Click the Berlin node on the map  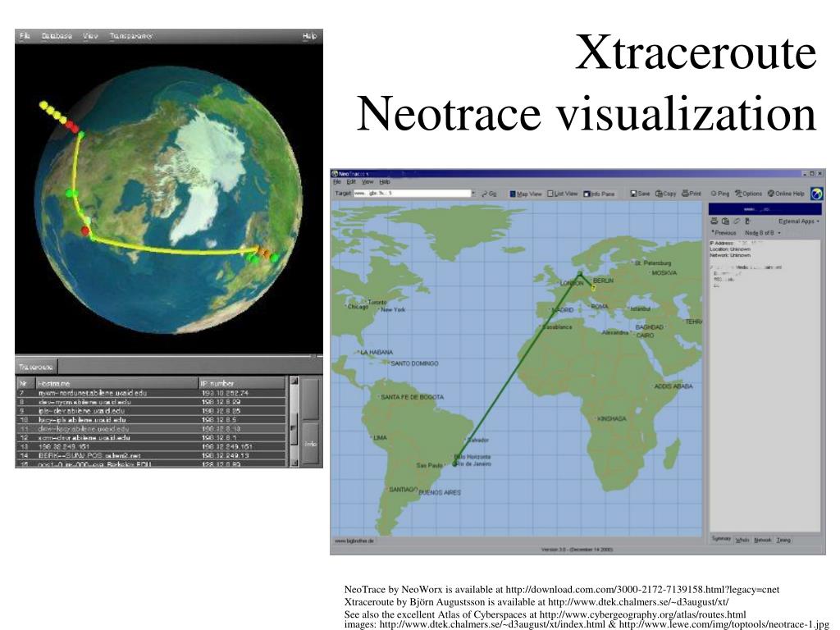click(x=593, y=288)
